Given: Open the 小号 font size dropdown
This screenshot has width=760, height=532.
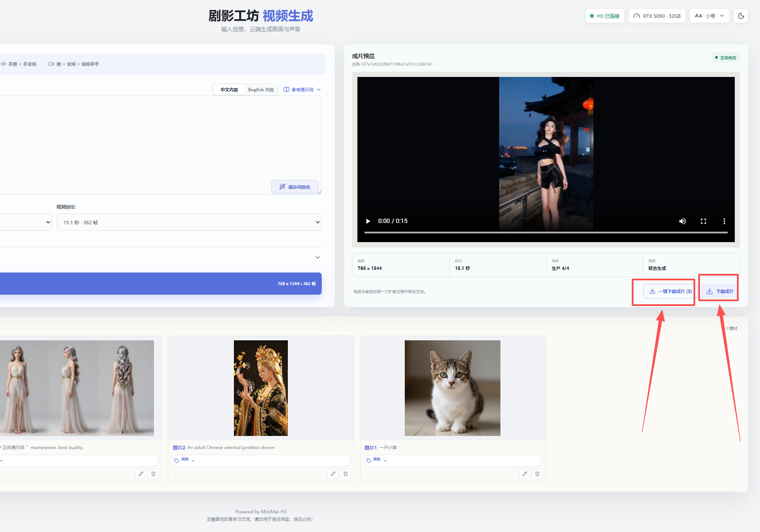Looking at the screenshot, I should click(x=710, y=16).
